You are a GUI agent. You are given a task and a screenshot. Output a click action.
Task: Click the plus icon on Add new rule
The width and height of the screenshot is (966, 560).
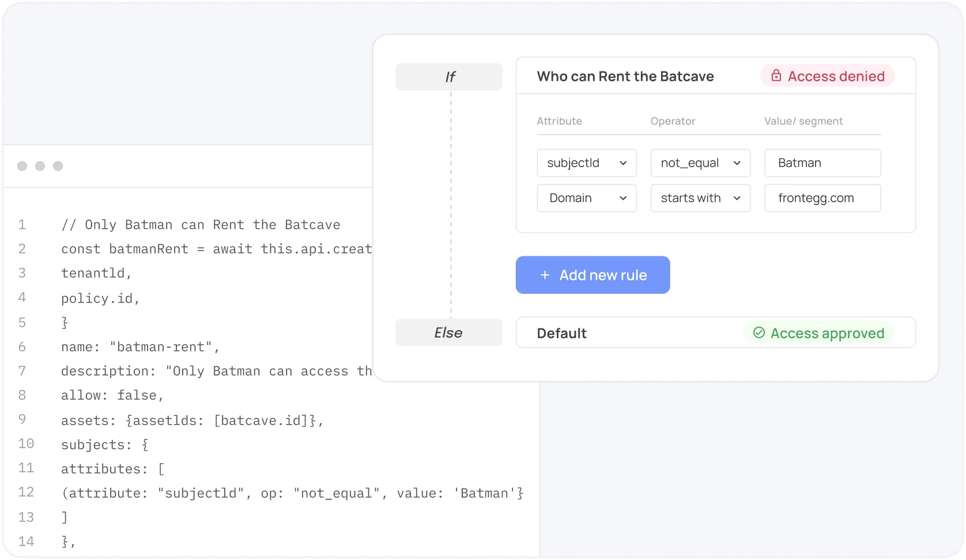click(x=545, y=275)
